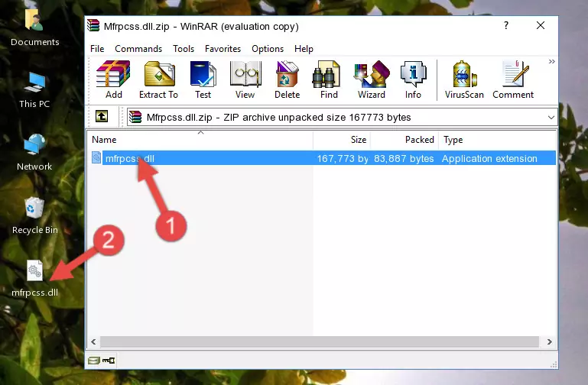This screenshot has height=385, width=588.
Task: Click the WinRAR title bar app icon
Action: pyautogui.click(x=93, y=26)
